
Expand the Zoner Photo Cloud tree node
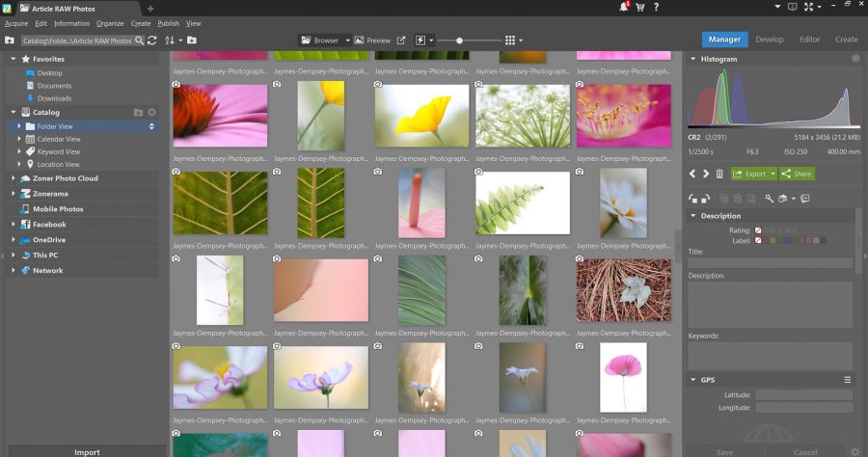(14, 178)
